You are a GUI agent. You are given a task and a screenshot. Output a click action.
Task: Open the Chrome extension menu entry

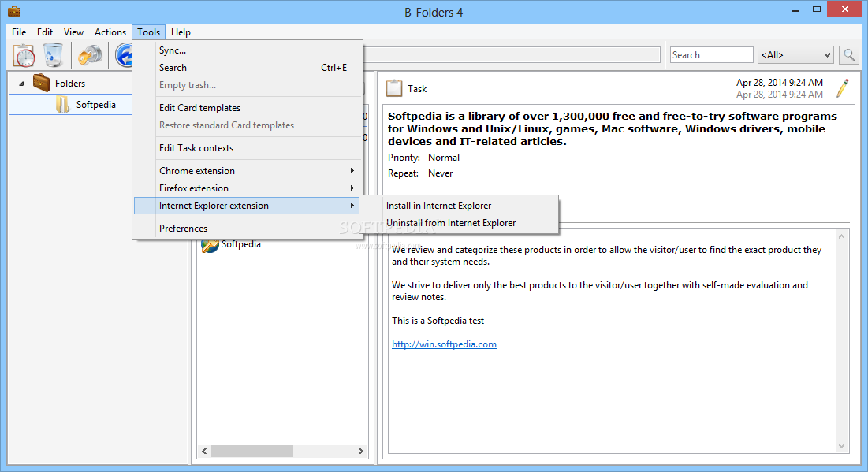click(248, 170)
